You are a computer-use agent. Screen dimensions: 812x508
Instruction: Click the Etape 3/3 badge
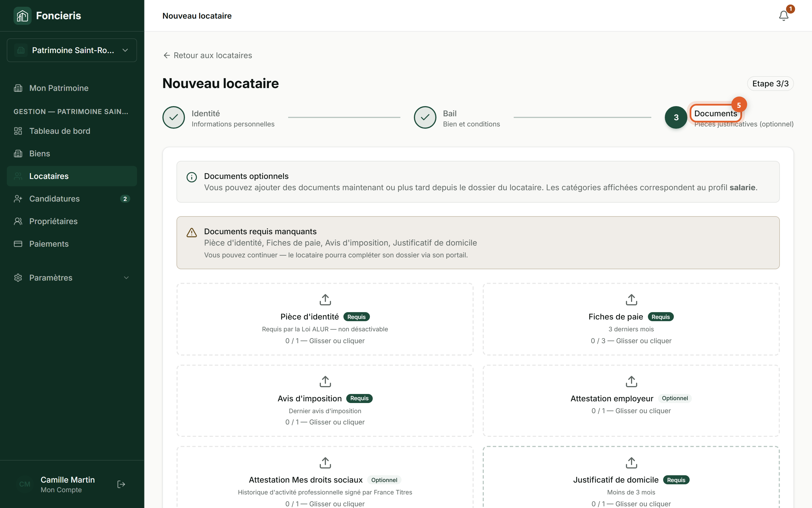[x=770, y=84]
